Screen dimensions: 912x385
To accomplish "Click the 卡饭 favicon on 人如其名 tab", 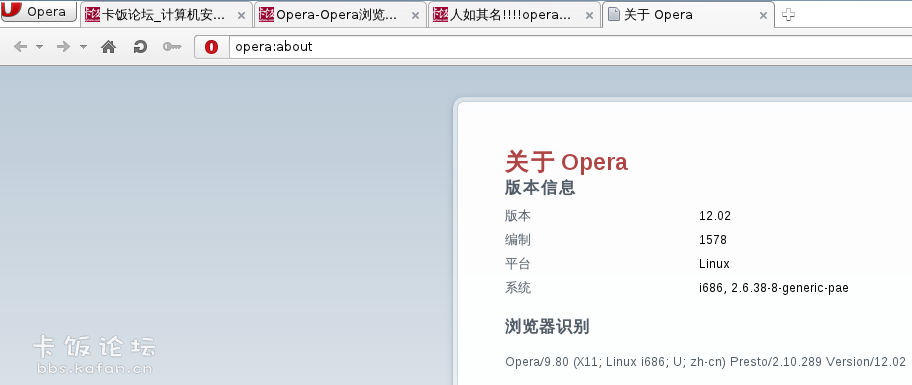I will (440, 15).
